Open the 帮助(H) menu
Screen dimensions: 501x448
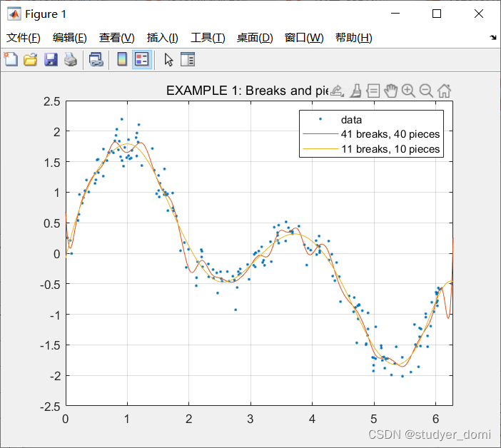click(x=353, y=38)
